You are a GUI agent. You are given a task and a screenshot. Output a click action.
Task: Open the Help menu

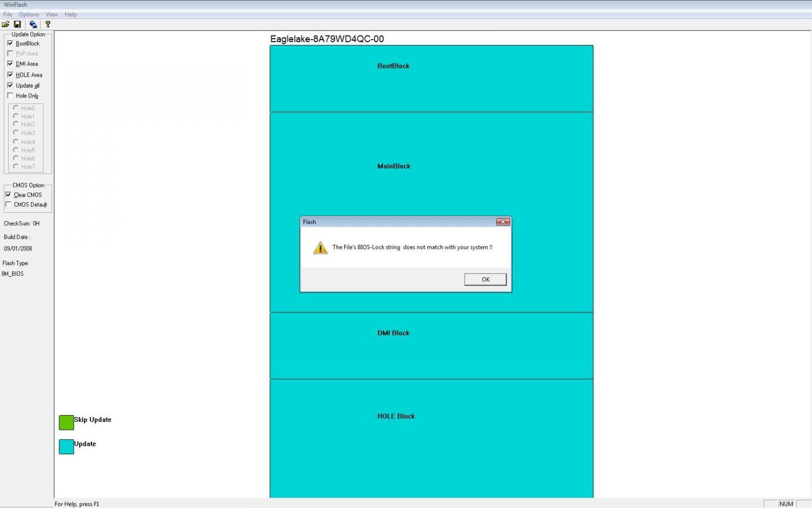[71, 14]
